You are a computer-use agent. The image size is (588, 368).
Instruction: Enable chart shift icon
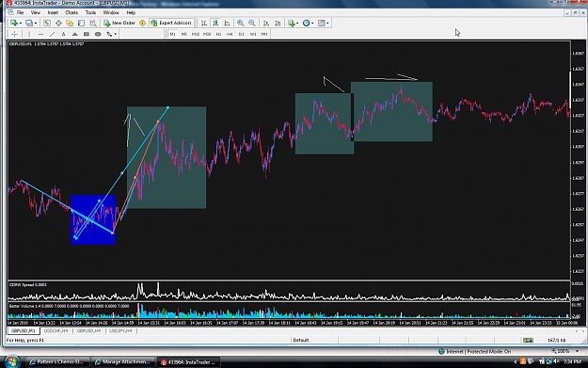[x=278, y=23]
